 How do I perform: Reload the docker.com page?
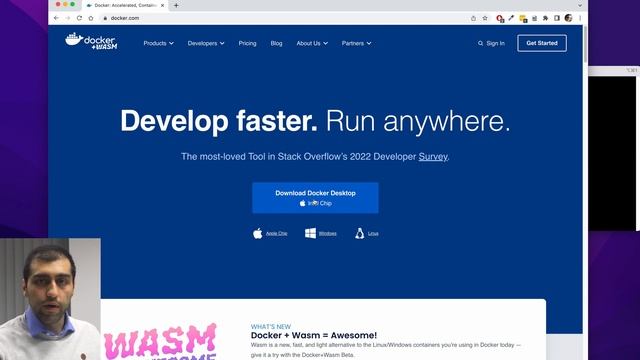coord(79,18)
